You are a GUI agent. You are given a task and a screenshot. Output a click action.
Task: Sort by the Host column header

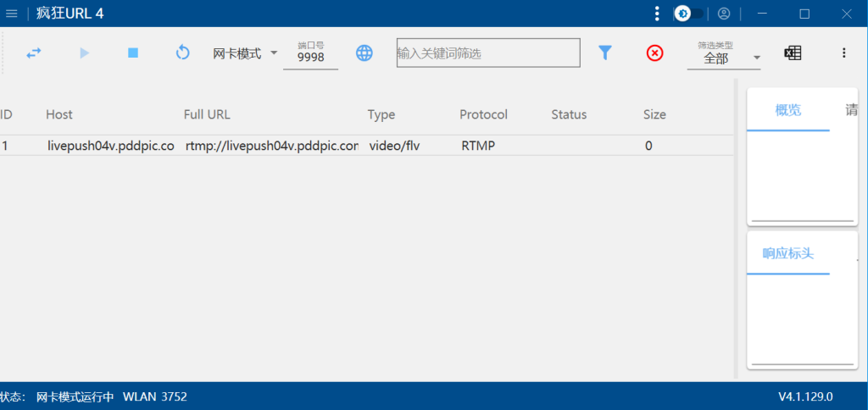pos(59,114)
